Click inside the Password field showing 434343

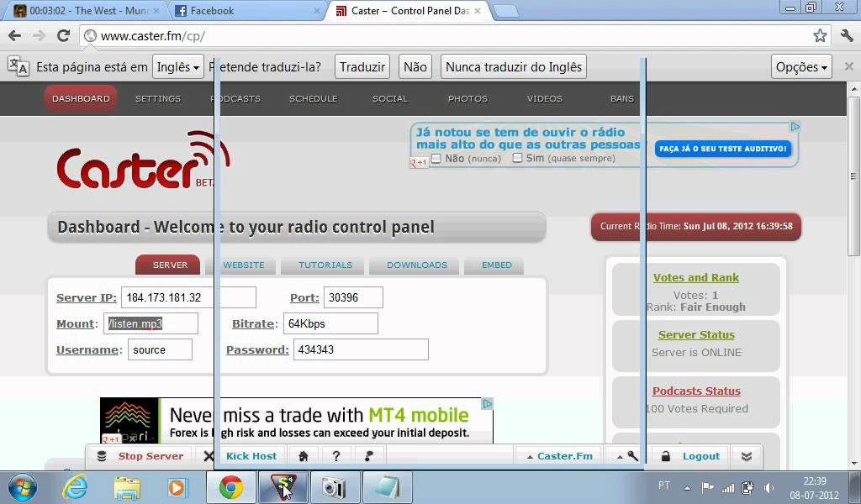361,349
